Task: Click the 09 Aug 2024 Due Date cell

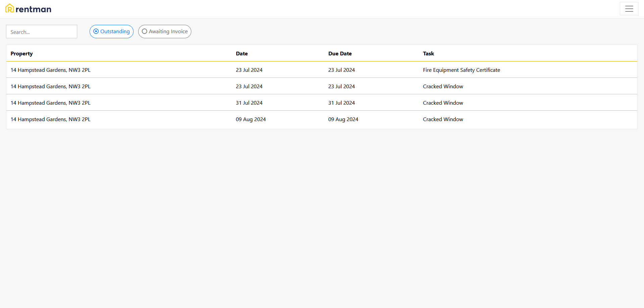Action: [x=343, y=119]
